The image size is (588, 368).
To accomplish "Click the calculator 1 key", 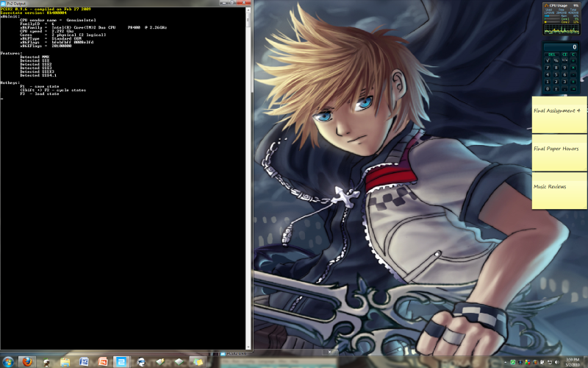I will click(x=548, y=82).
